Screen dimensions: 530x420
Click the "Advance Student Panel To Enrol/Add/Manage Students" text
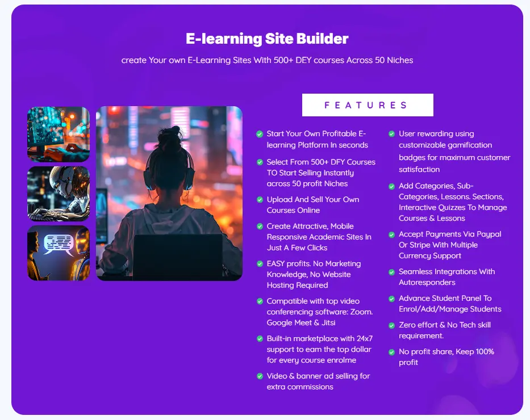point(450,304)
